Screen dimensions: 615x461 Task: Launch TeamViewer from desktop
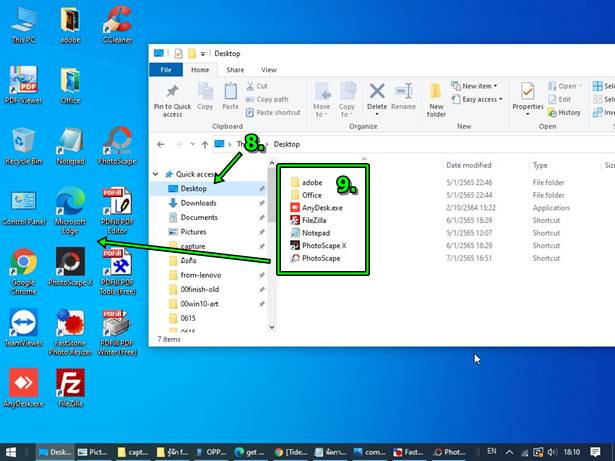(x=23, y=328)
